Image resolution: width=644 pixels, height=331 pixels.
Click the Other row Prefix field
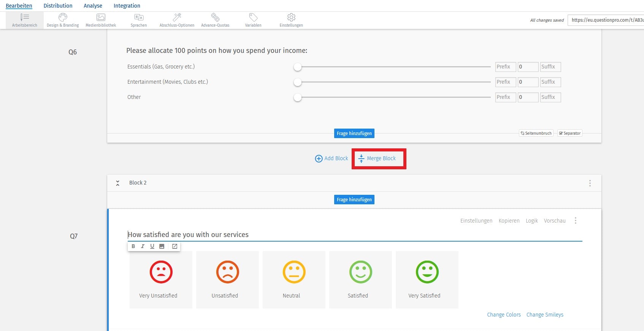(506, 97)
